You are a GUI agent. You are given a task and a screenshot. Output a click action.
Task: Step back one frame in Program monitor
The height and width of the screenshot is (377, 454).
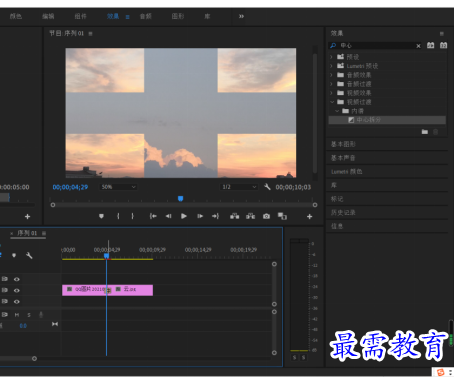point(168,216)
